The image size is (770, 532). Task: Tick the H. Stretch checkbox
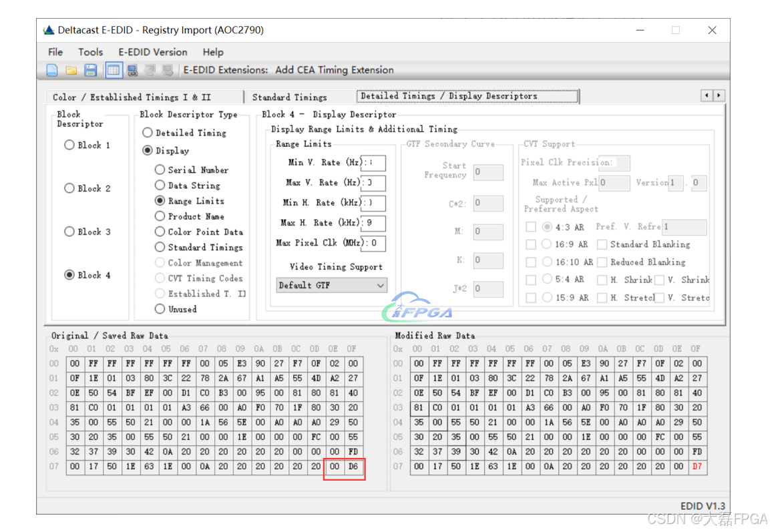pyautogui.click(x=602, y=298)
